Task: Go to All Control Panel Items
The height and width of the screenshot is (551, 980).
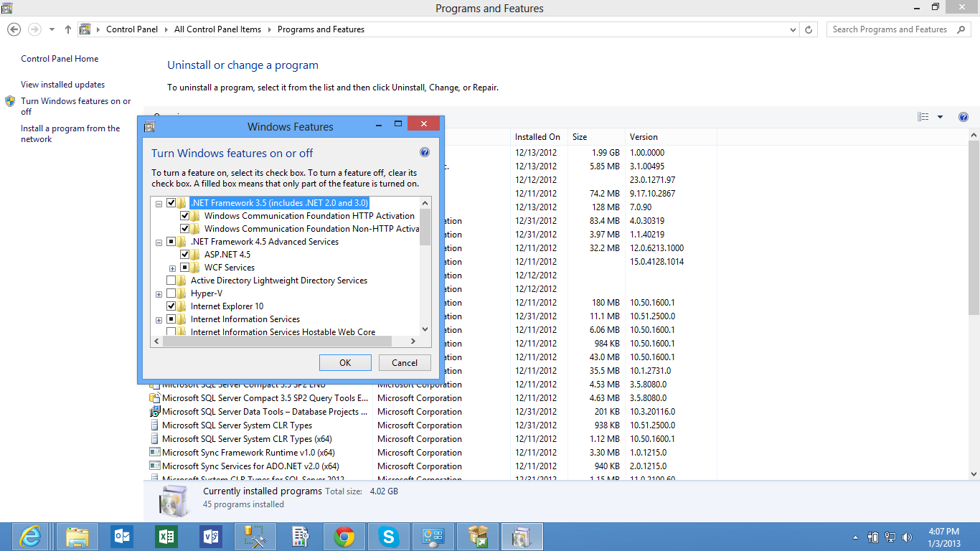Action: click(x=217, y=29)
